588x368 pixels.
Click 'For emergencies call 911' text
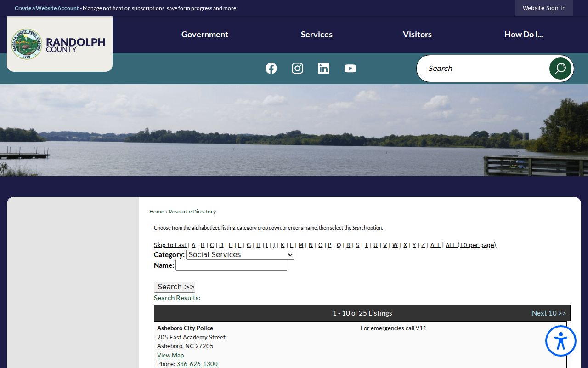click(x=394, y=328)
